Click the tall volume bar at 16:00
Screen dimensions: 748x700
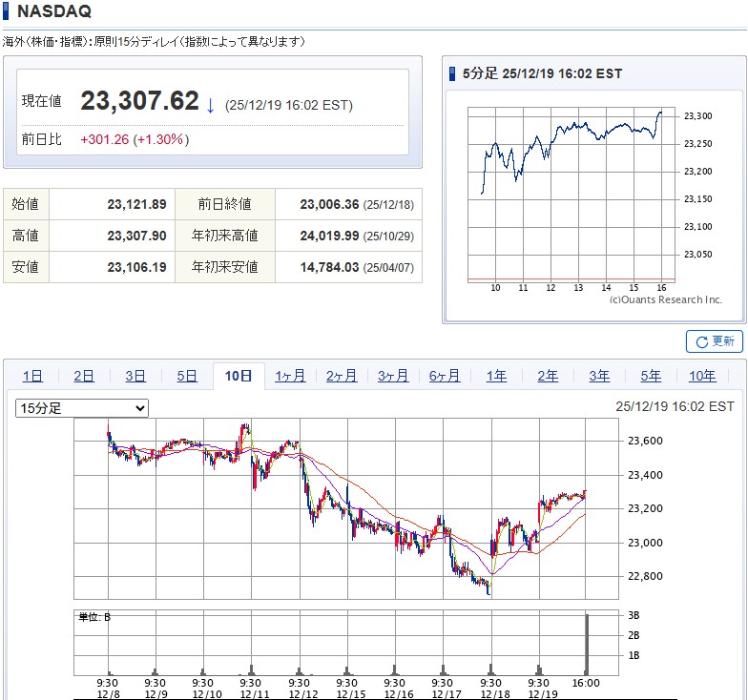click(x=587, y=644)
